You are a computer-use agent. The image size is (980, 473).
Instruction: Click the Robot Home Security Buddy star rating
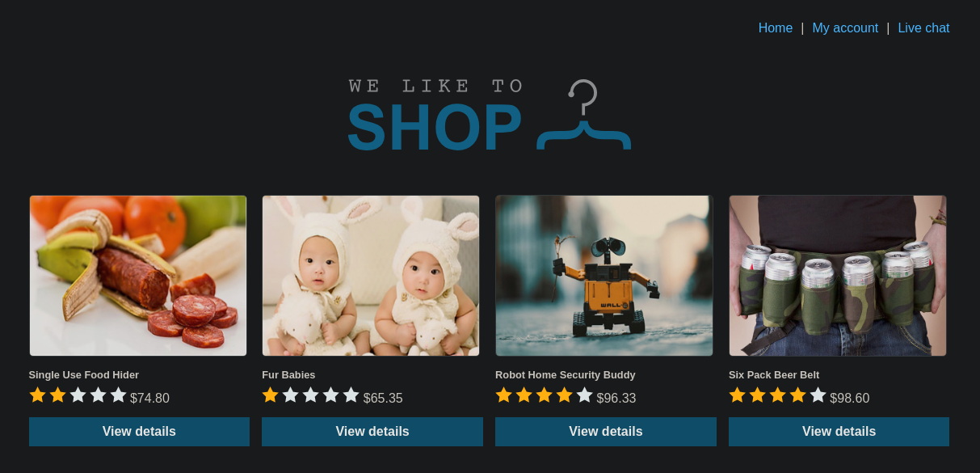[545, 395]
